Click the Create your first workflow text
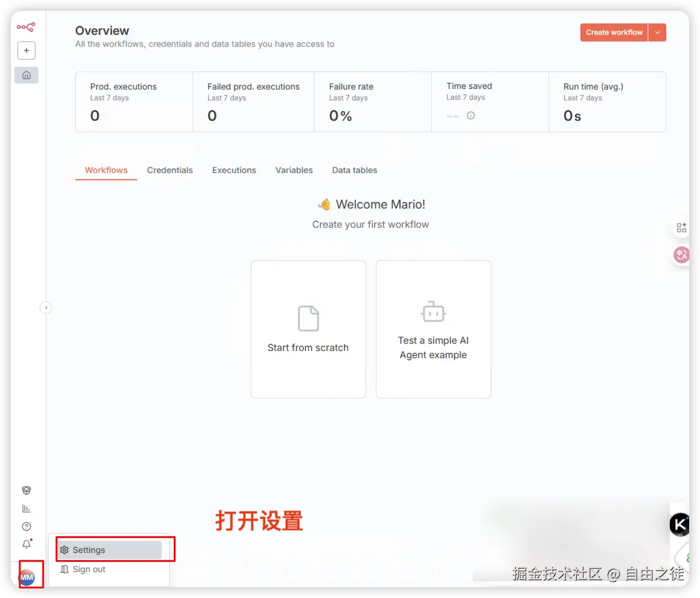The height and width of the screenshot is (598, 700). tap(370, 224)
